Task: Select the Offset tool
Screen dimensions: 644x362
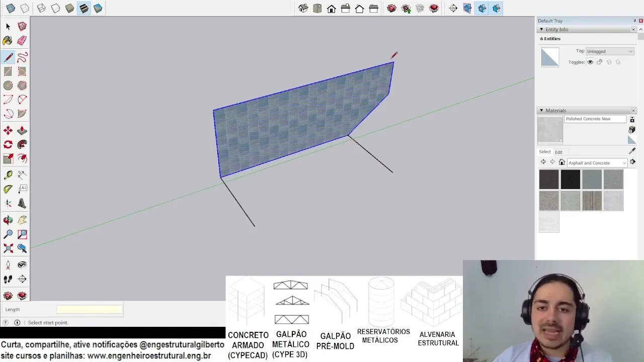Action: 22,159
